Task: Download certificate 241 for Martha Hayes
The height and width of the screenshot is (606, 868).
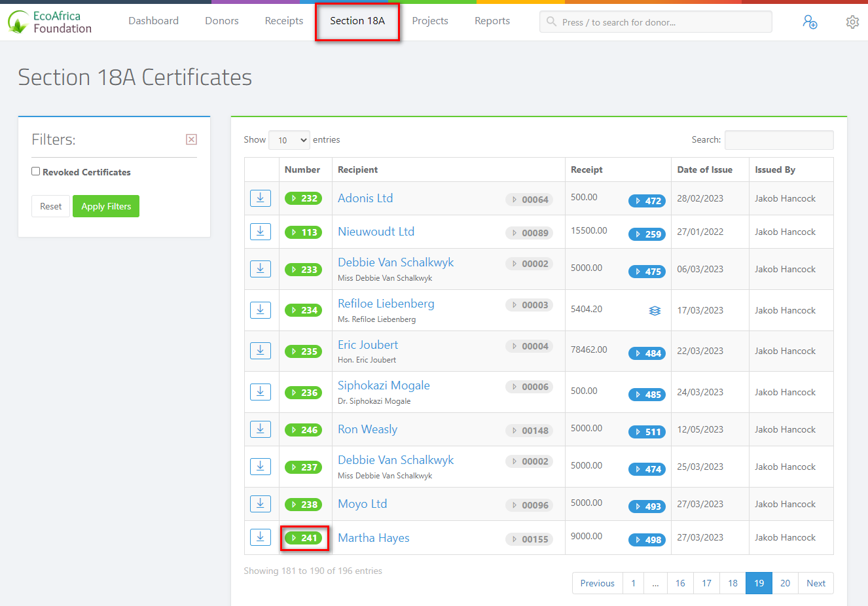Action: click(x=261, y=537)
